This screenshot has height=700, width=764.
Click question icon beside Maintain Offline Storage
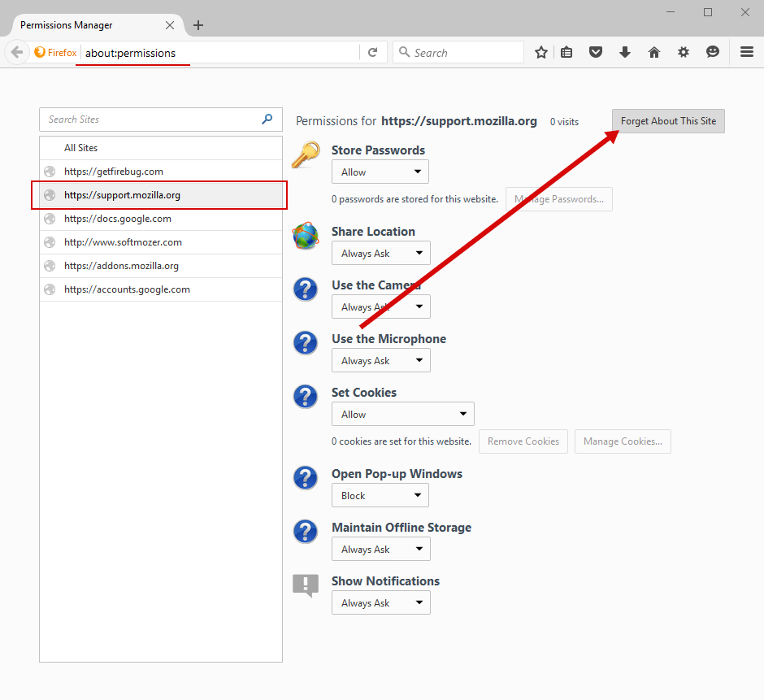point(306,532)
